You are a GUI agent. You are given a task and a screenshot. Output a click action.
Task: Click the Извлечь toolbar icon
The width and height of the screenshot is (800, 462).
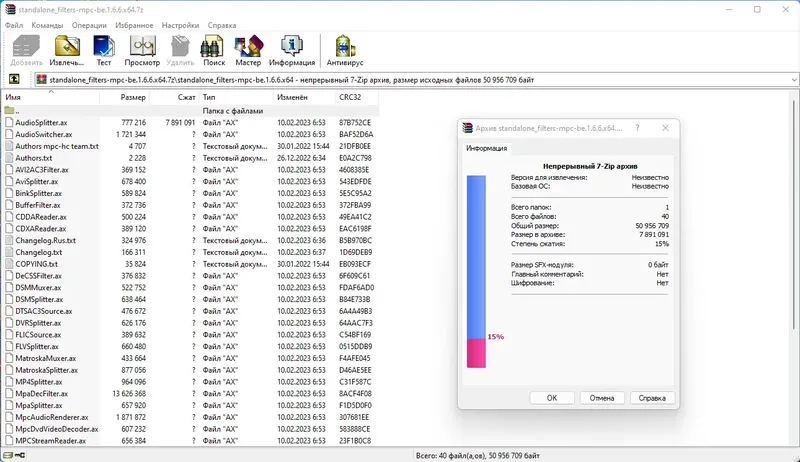pos(67,50)
